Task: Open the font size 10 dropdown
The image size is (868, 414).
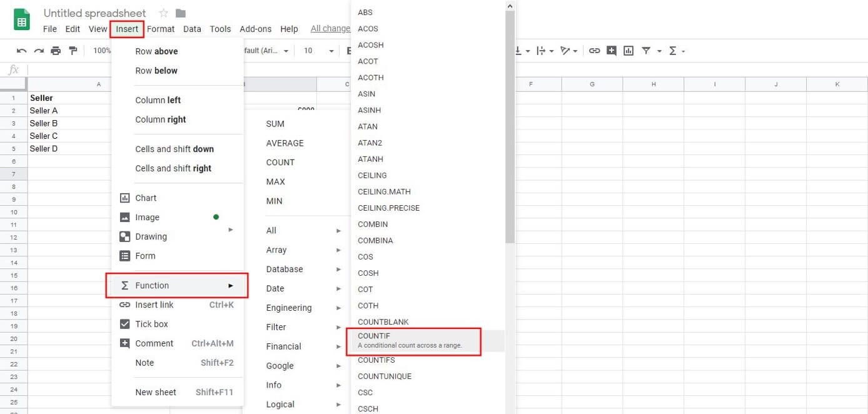Action: pyautogui.click(x=319, y=51)
